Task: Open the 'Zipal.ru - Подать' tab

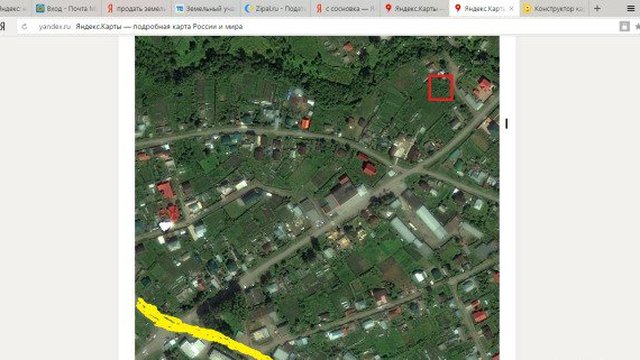Action: pyautogui.click(x=275, y=8)
